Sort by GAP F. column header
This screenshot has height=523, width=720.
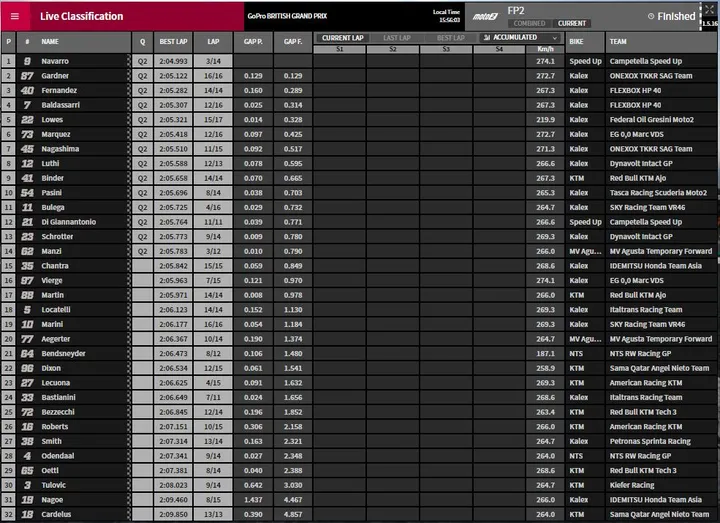click(293, 42)
